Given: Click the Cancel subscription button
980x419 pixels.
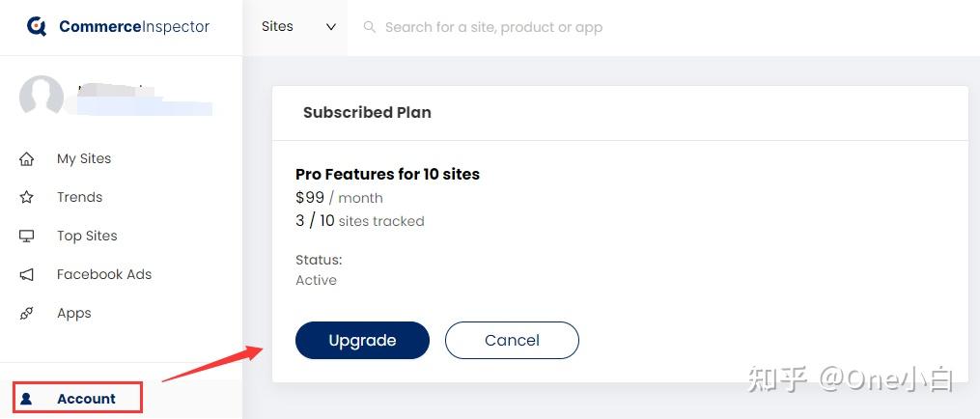Looking at the screenshot, I should coord(512,340).
